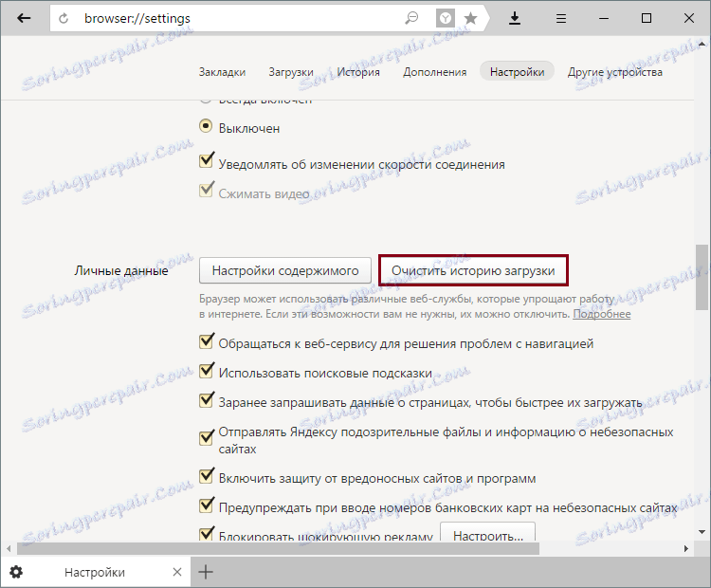Open the Подробнее link
711x588 pixels.
pos(602,314)
